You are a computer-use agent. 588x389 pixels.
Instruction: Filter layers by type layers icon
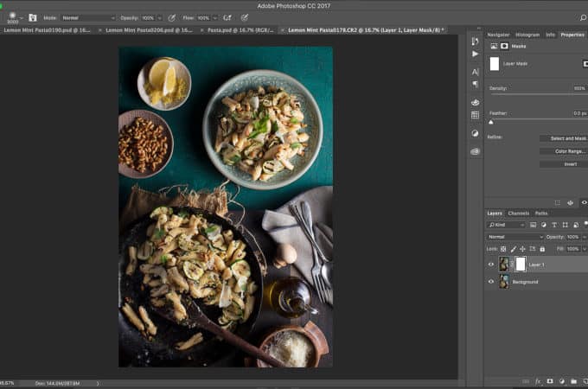554,225
